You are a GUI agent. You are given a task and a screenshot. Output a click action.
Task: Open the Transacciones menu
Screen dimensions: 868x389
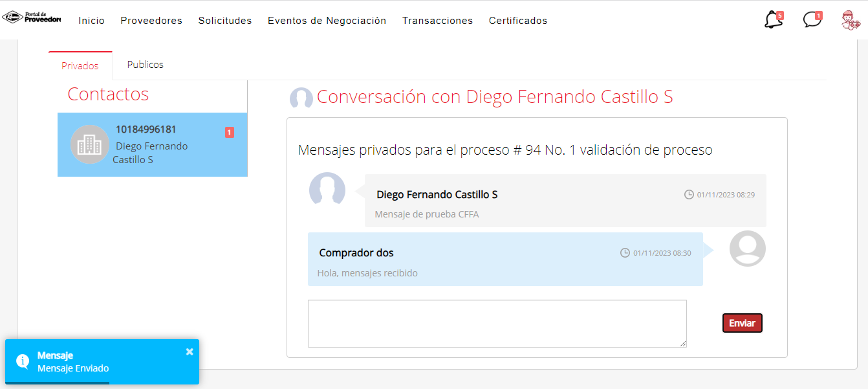[x=437, y=21]
